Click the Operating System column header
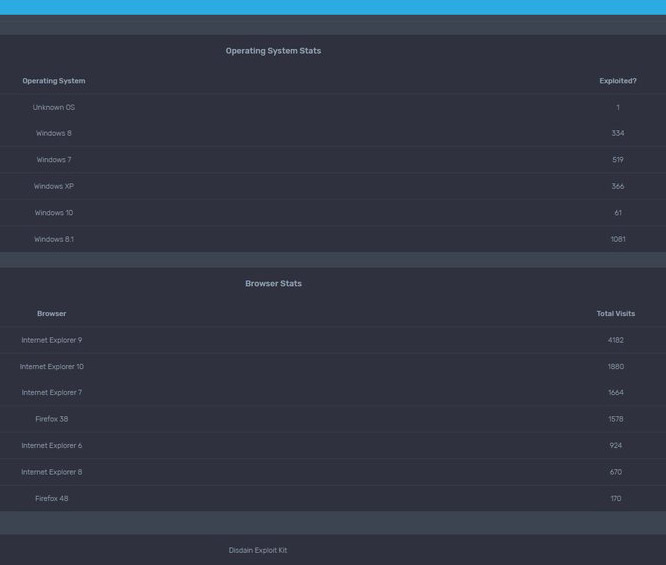 click(x=54, y=81)
